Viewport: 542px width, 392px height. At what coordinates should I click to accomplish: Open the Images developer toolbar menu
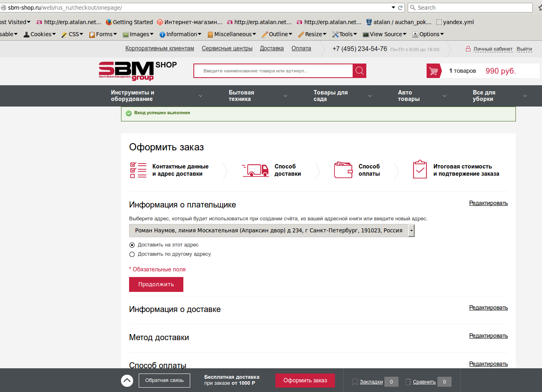138,34
